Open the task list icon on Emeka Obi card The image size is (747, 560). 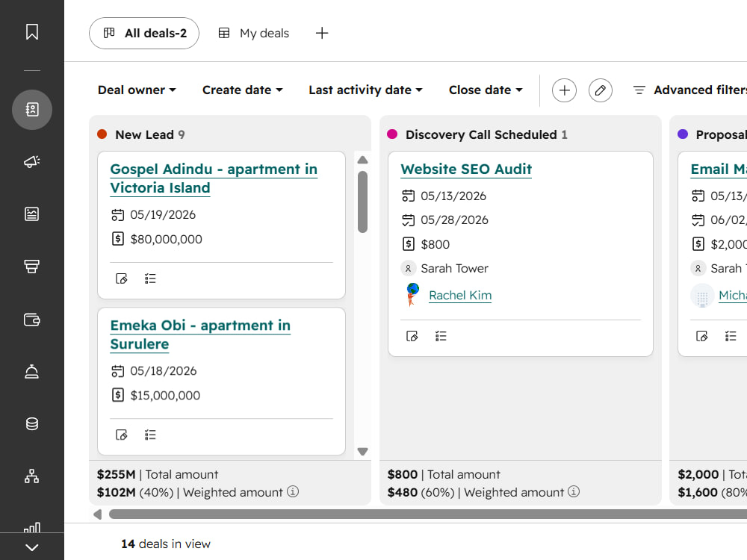[150, 435]
